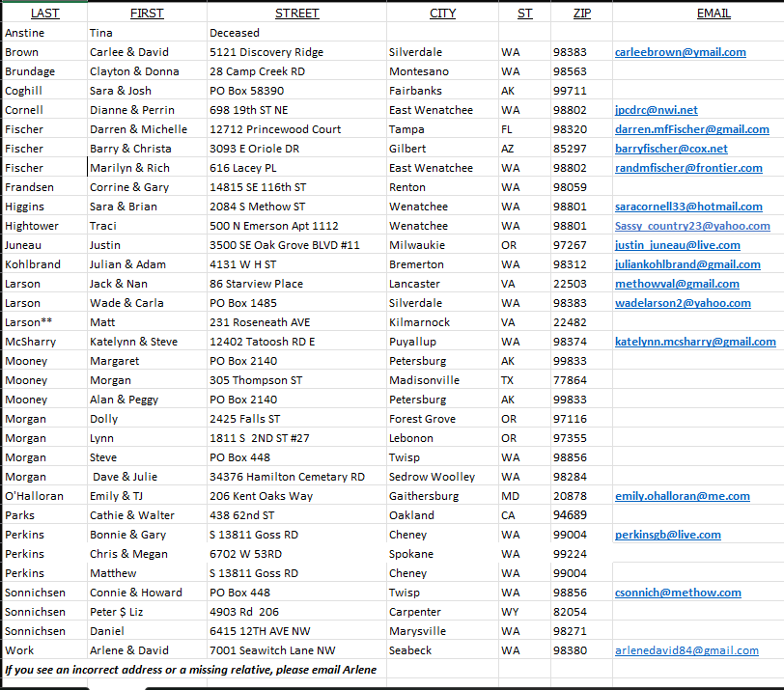Click the 500 N Emerson Apt 1112 cell

point(297,227)
